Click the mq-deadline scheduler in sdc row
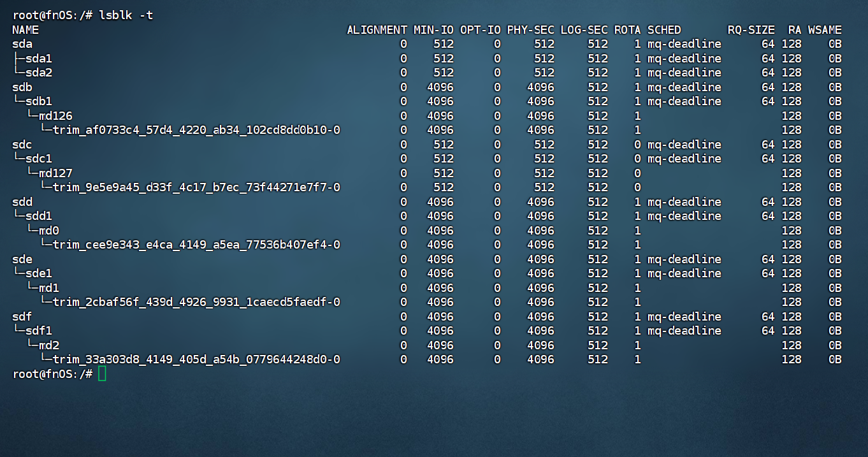868x457 pixels. click(x=684, y=145)
